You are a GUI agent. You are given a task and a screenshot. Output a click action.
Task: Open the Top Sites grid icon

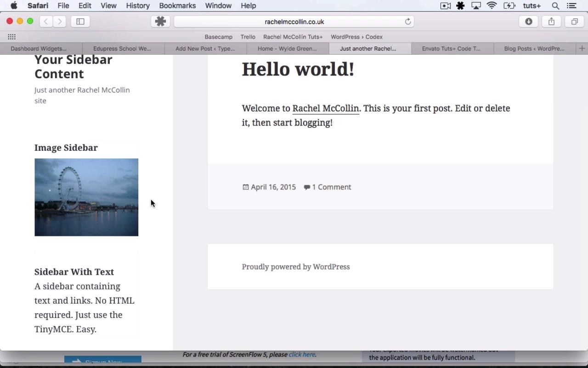tap(12, 37)
